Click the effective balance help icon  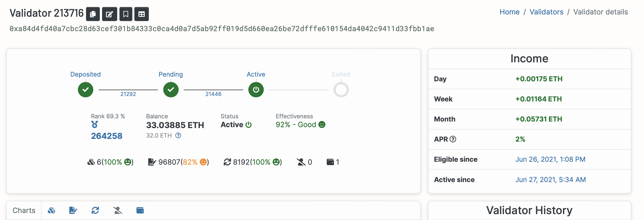[x=178, y=136]
